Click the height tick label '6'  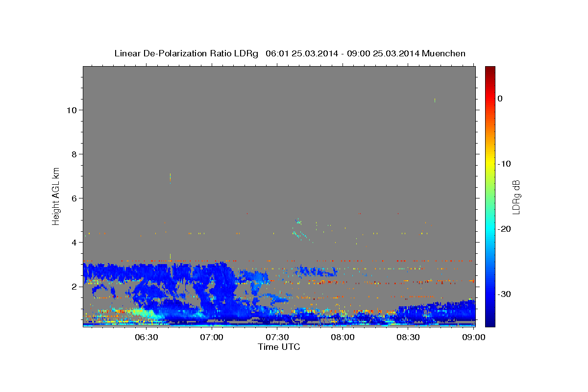coord(73,198)
